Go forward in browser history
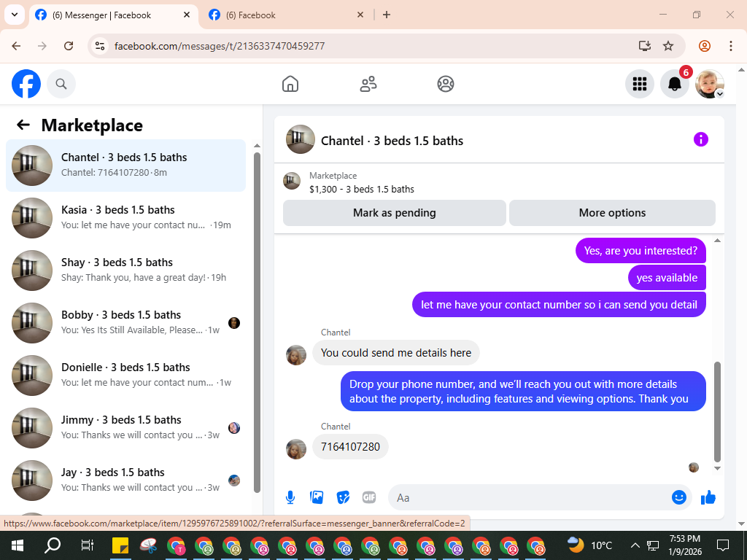Viewport: 747px width, 560px height. coord(42,46)
